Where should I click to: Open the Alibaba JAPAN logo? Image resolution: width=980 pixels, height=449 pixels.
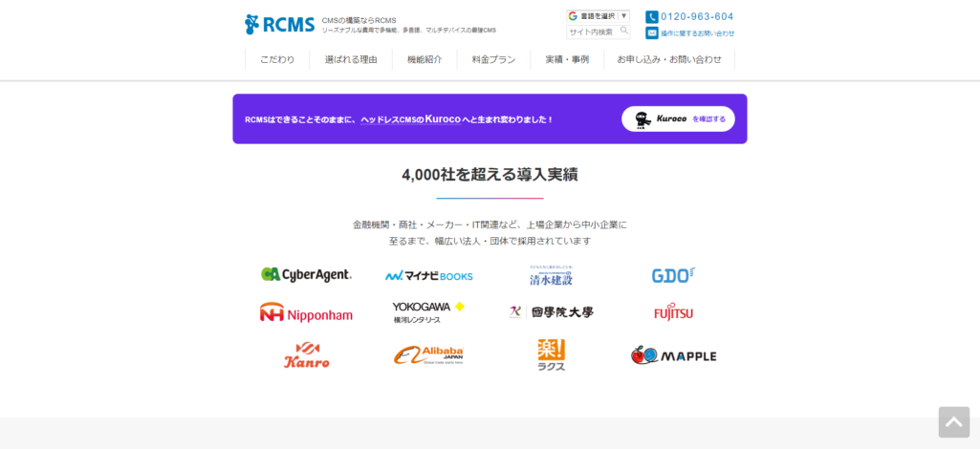[428, 354]
